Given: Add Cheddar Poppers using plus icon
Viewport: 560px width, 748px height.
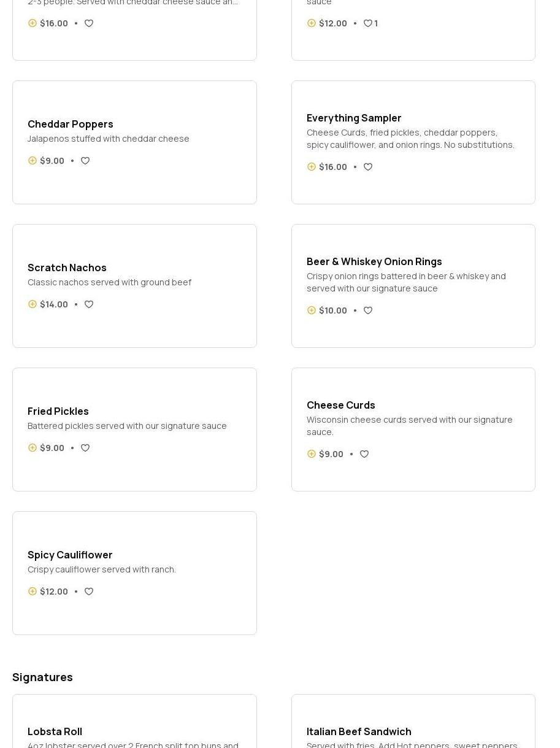Looking at the screenshot, I should pos(33,161).
